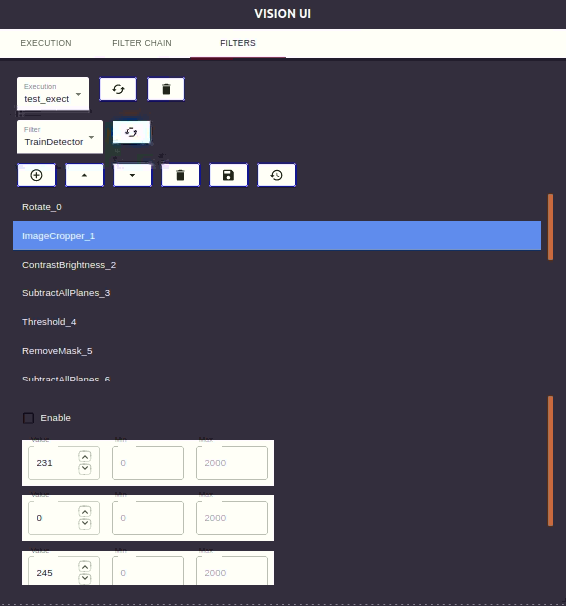Image resolution: width=566 pixels, height=606 pixels.
Task: Click the Max field of the 245 row
Action: 232,571
